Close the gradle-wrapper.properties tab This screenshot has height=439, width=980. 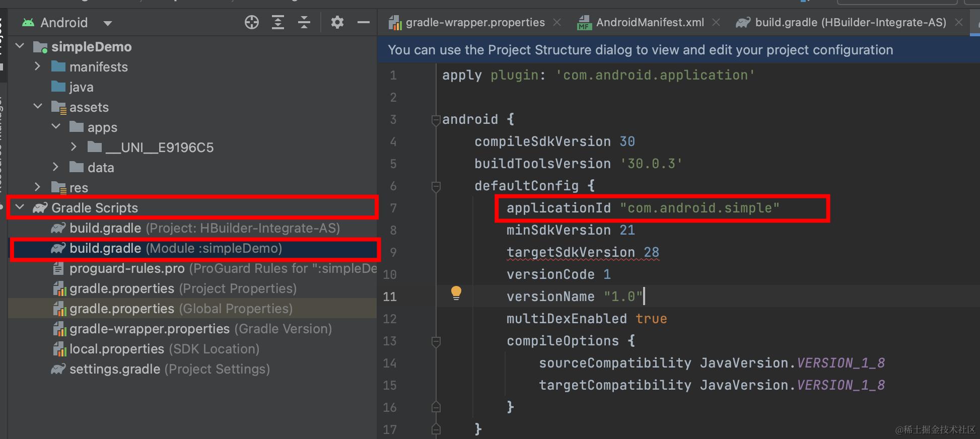[x=557, y=23]
